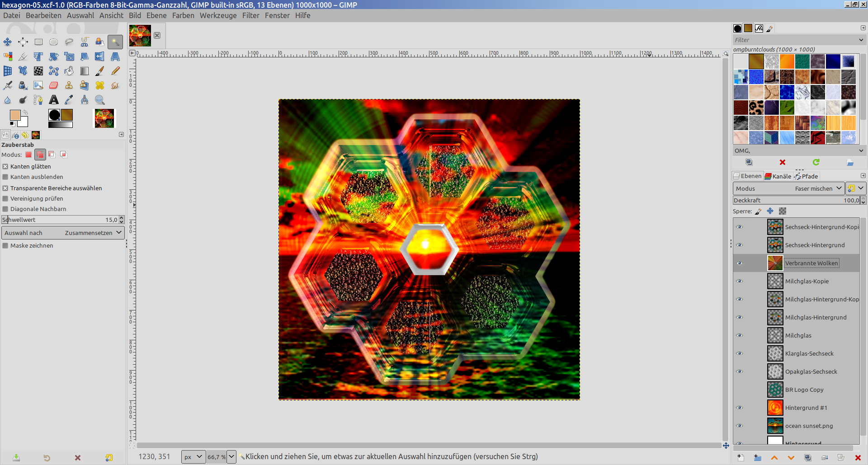
Task: Adjust the Schwellwert threshold slider
Action: point(60,220)
